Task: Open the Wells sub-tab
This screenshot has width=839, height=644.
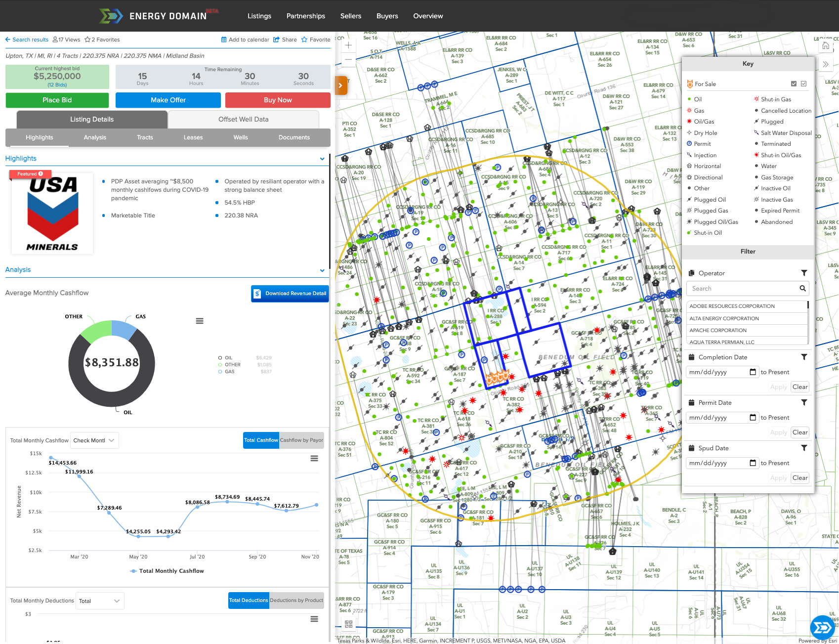Action: coord(241,137)
